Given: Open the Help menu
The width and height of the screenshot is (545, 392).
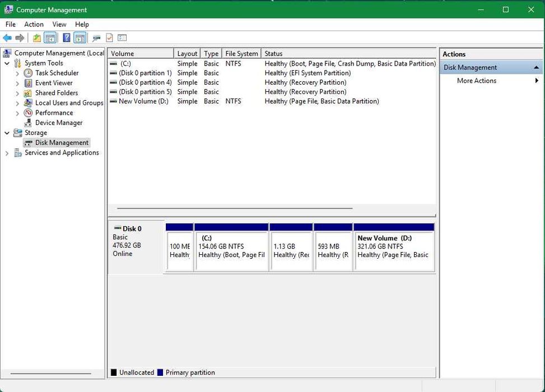Looking at the screenshot, I should (82, 24).
